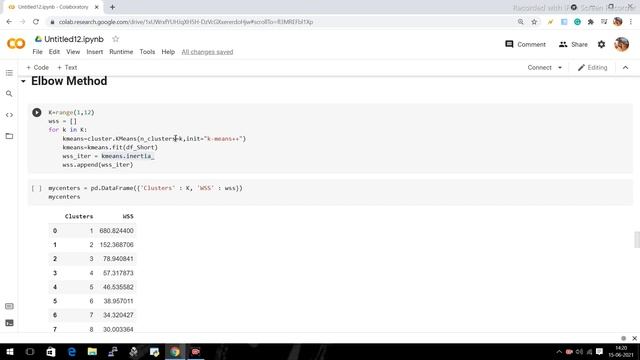Open the terminal icon in sidebar
640x360 pixels.
click(x=9, y=323)
